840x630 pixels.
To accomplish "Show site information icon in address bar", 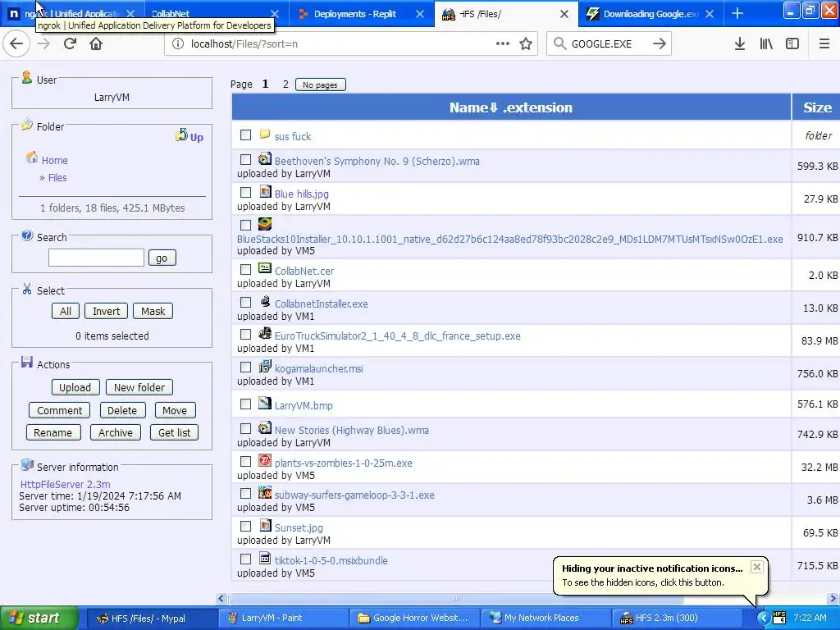I will pos(178,44).
